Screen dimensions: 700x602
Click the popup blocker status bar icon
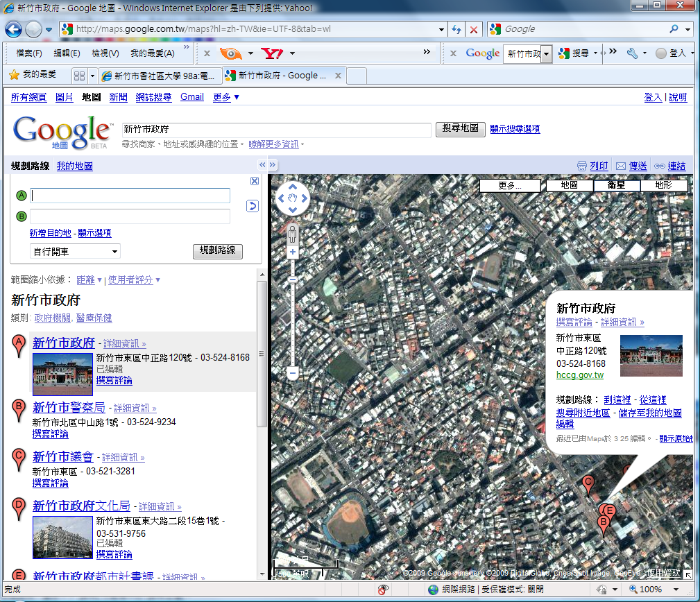(x=382, y=590)
